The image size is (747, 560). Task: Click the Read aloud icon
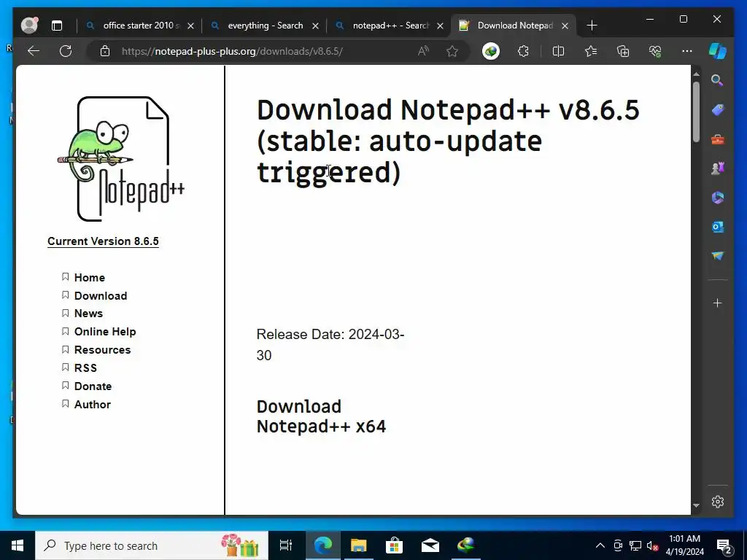(x=423, y=51)
